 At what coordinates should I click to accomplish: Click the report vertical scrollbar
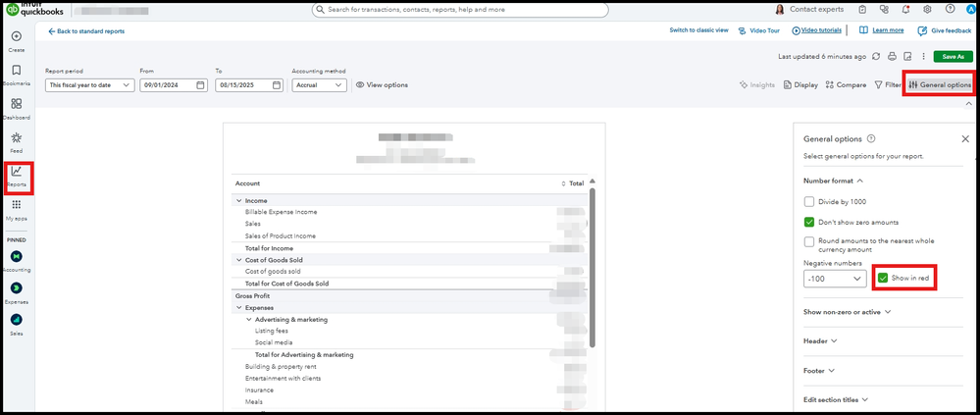[x=593, y=266]
